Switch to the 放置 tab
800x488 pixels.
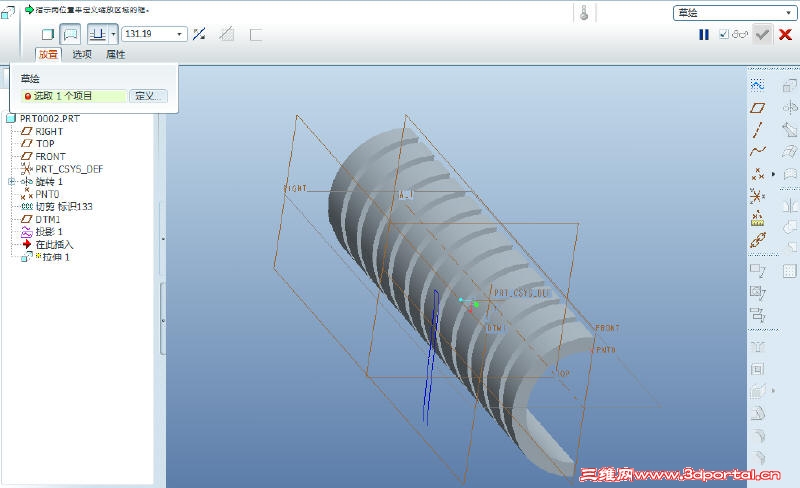point(48,54)
